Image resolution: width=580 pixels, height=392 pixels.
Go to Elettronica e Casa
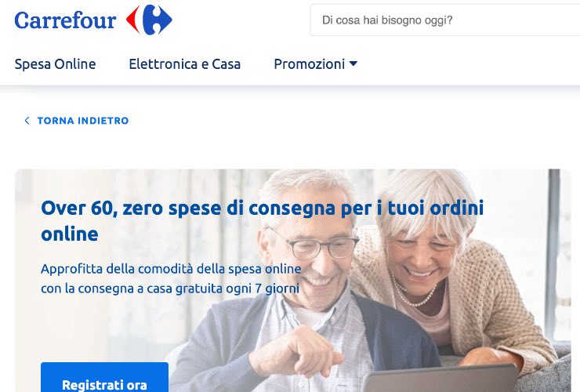click(184, 64)
